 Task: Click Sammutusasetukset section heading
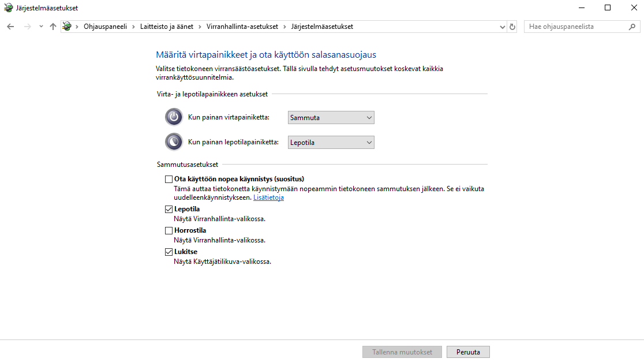(188, 165)
